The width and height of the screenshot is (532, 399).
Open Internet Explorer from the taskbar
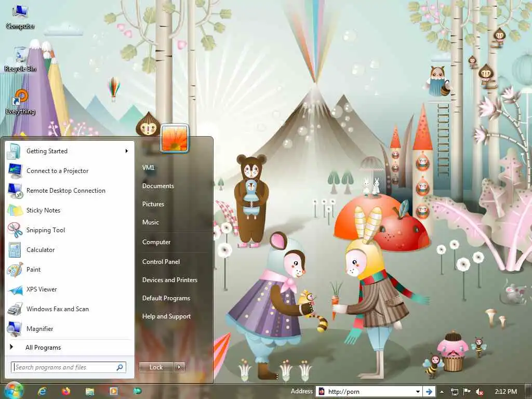tap(42, 391)
